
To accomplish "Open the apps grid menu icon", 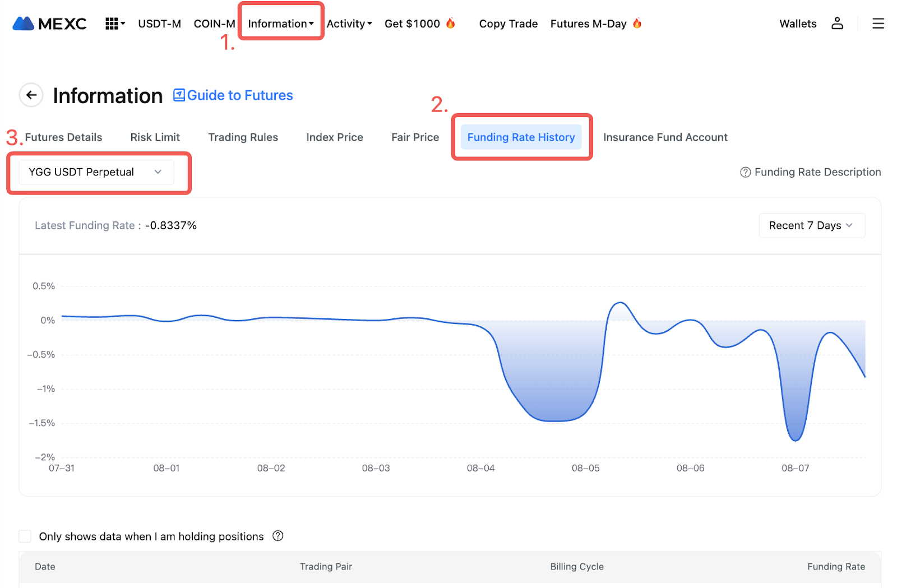I will click(112, 24).
